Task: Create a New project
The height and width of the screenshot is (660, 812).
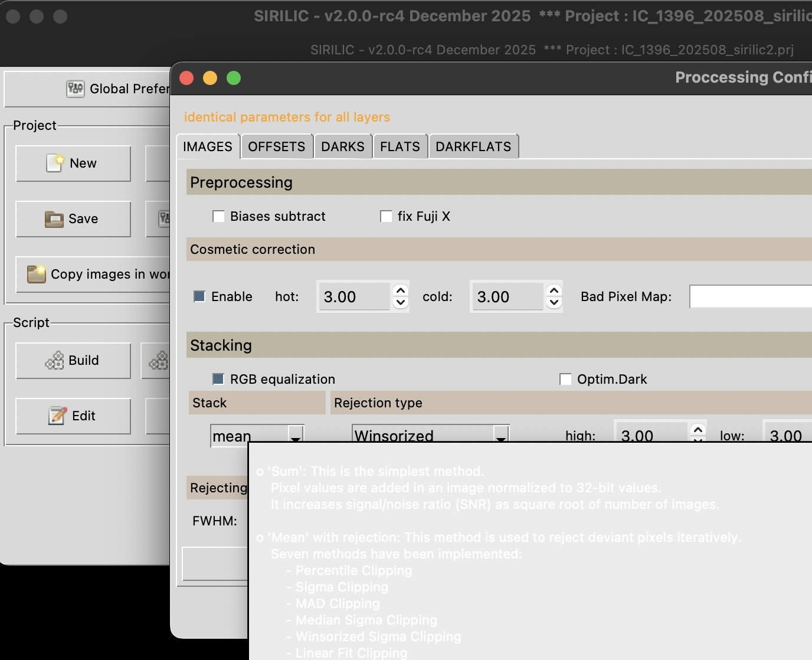Action: tap(73, 164)
